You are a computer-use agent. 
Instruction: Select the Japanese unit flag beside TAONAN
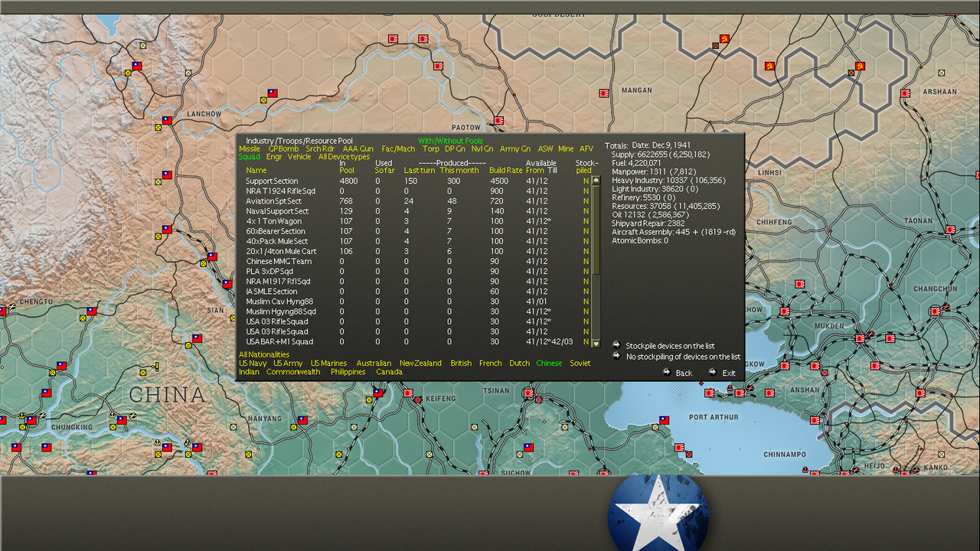click(950, 229)
